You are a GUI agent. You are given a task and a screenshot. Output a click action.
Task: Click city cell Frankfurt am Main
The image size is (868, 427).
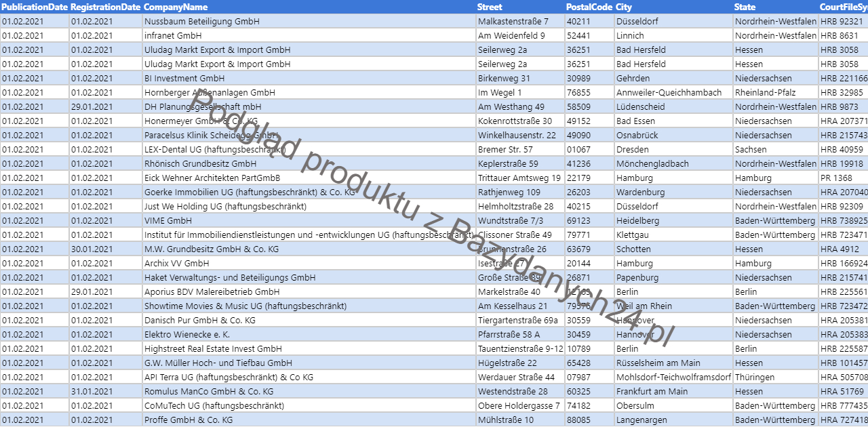673,391
